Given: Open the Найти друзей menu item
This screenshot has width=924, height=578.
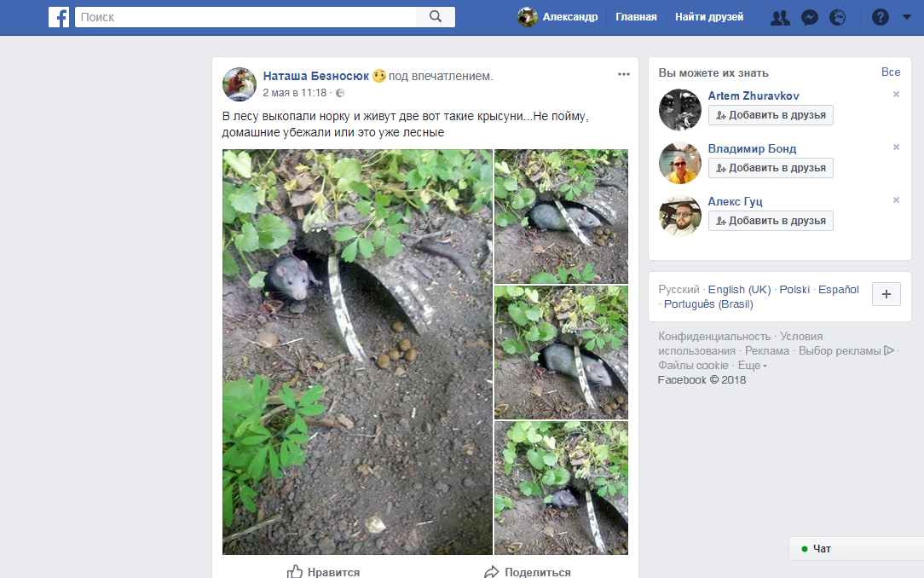Looking at the screenshot, I should click(x=709, y=17).
